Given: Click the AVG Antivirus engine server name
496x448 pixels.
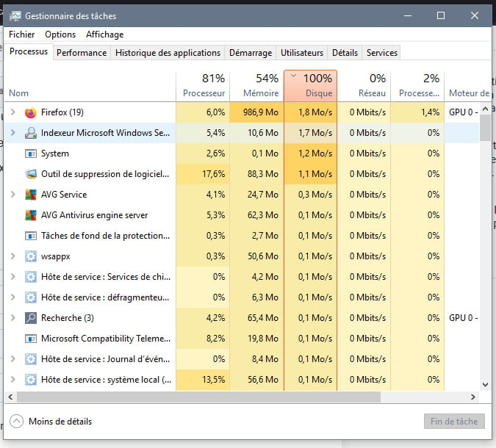Looking at the screenshot, I should coord(94,215).
